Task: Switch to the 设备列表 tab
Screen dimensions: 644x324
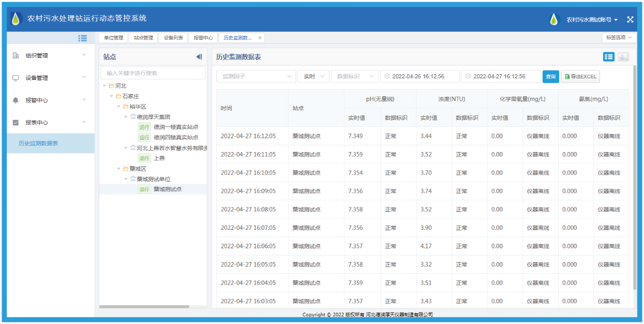Action: [x=173, y=38]
